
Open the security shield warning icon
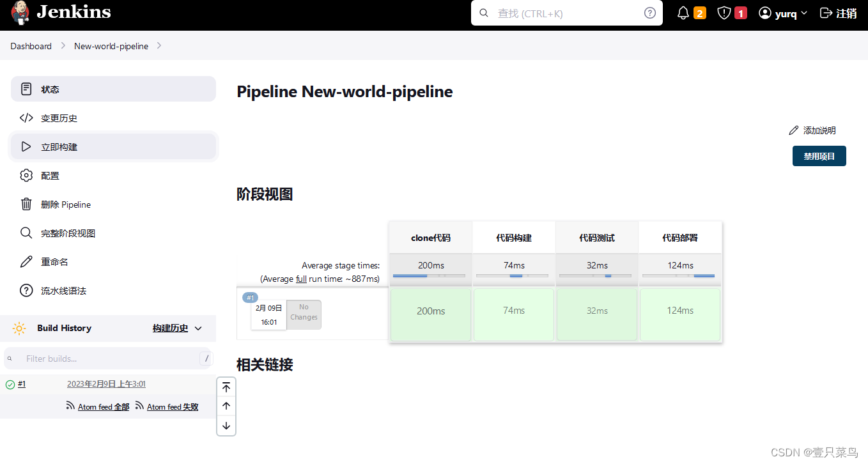coord(724,13)
